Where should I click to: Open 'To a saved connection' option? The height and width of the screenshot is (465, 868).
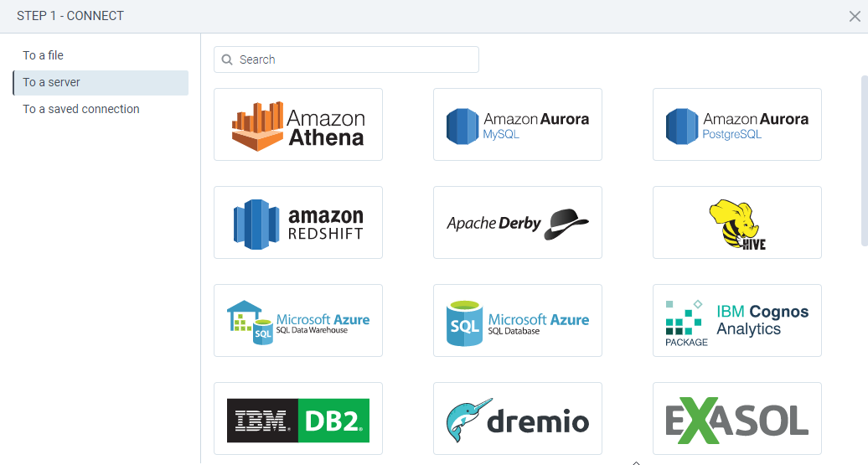(x=81, y=109)
